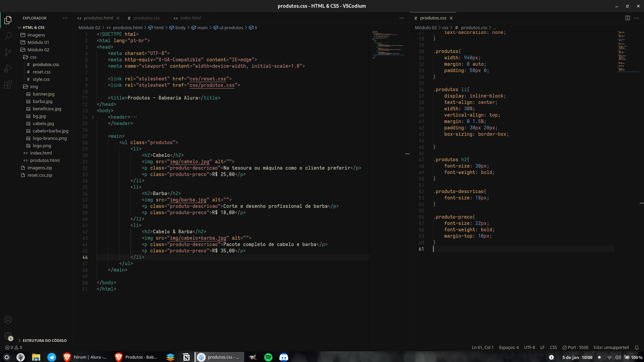This screenshot has height=362, width=644.
Task: Go to line via Ln 61, Col 1
Action: [x=483, y=348]
